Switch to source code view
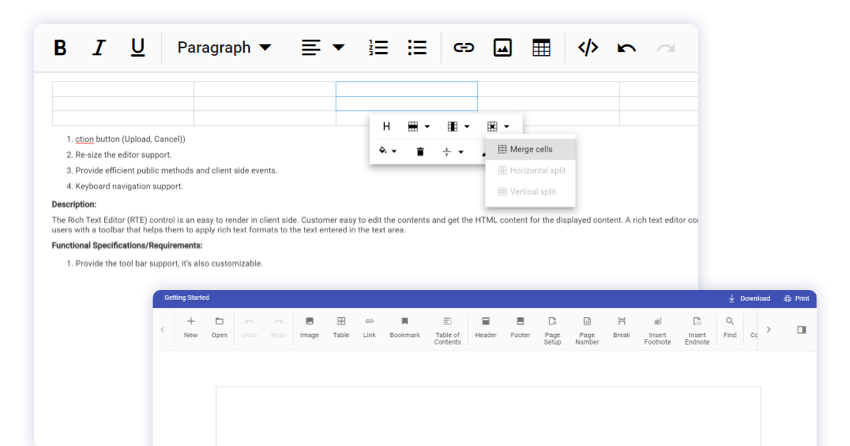This screenshot has width=850, height=446. (588, 48)
